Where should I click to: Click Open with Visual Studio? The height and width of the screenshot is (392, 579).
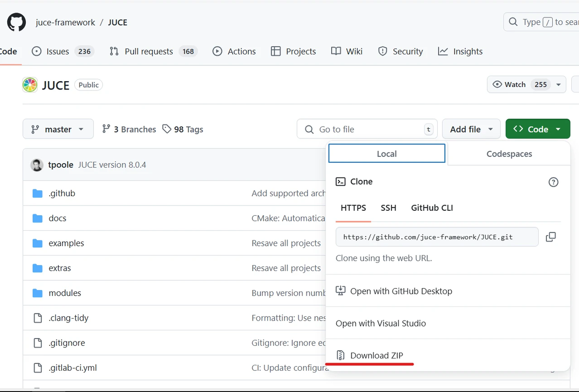(x=380, y=324)
